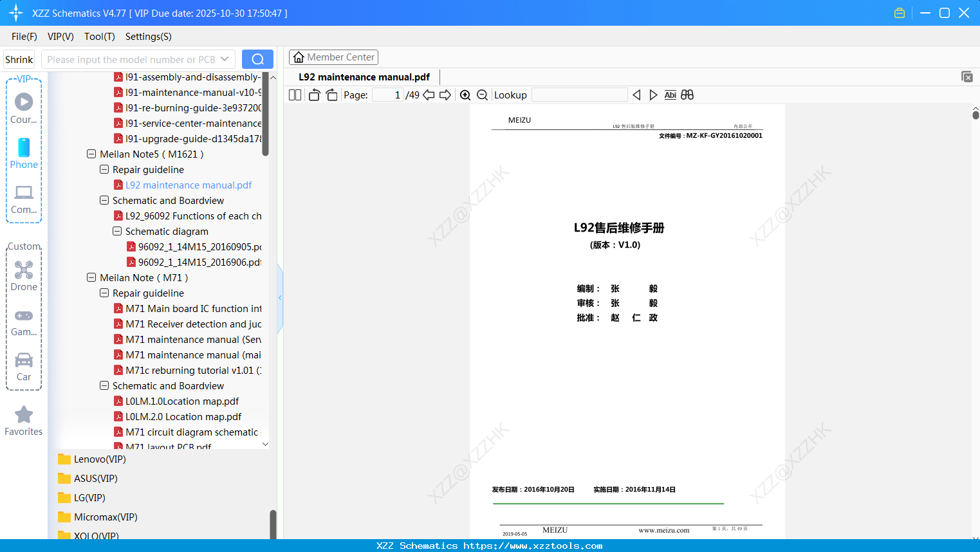Select the L92 maintenance manual.pdf tab

[x=364, y=77]
